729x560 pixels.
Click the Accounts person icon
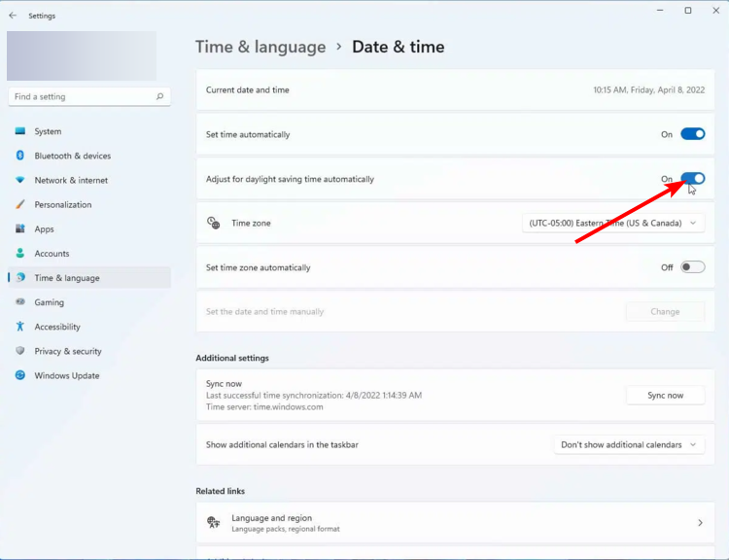coord(20,253)
